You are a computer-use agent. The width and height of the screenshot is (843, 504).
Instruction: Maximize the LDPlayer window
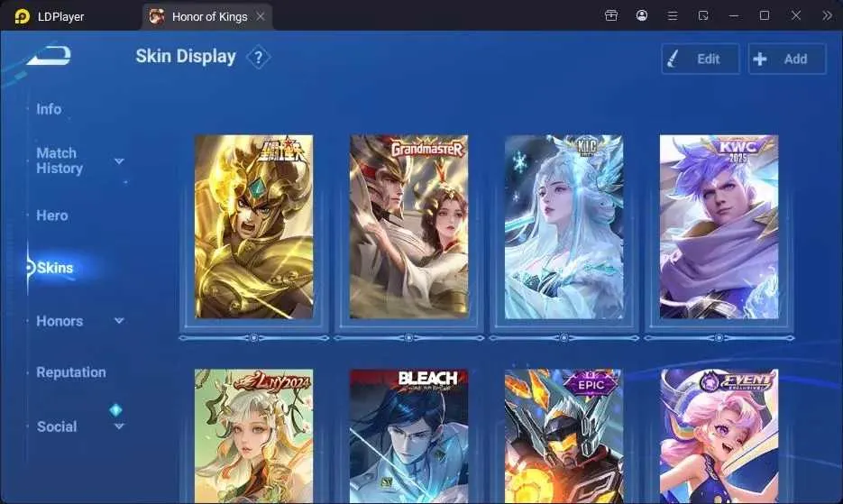pos(764,15)
